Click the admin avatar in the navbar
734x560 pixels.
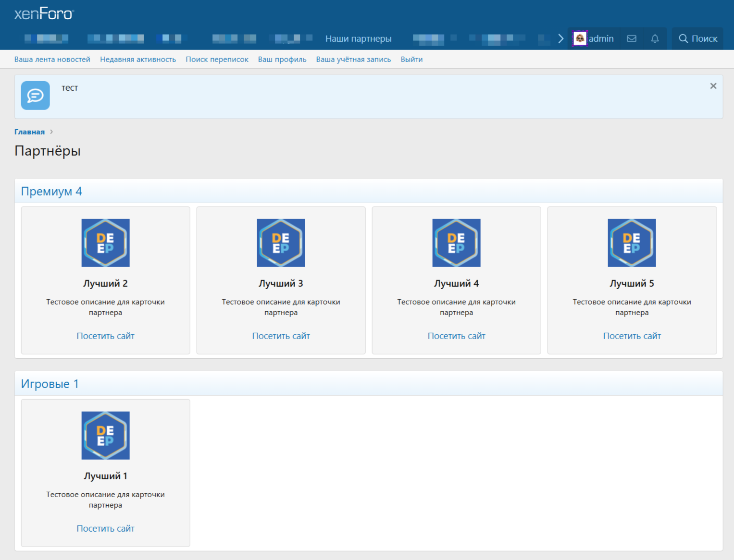point(580,39)
